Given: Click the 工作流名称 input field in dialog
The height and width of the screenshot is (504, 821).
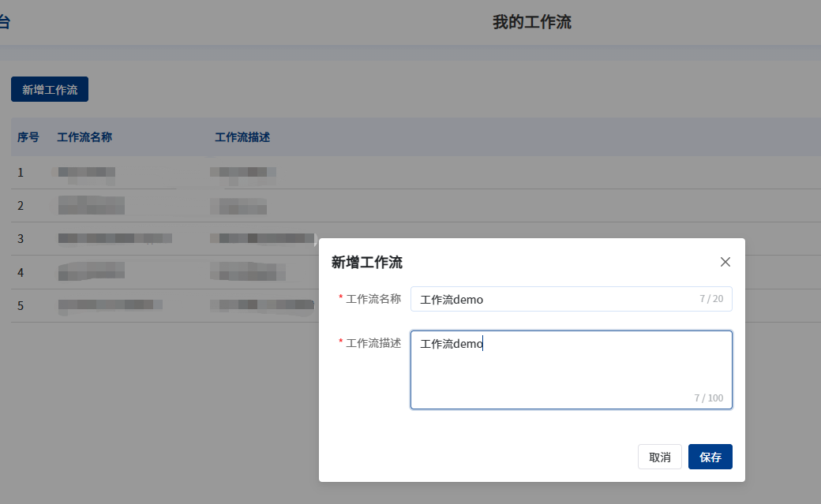Looking at the screenshot, I should (x=553, y=299).
